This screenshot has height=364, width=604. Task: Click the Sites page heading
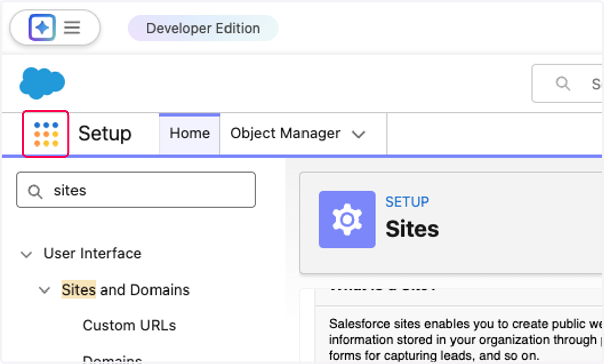click(x=412, y=229)
